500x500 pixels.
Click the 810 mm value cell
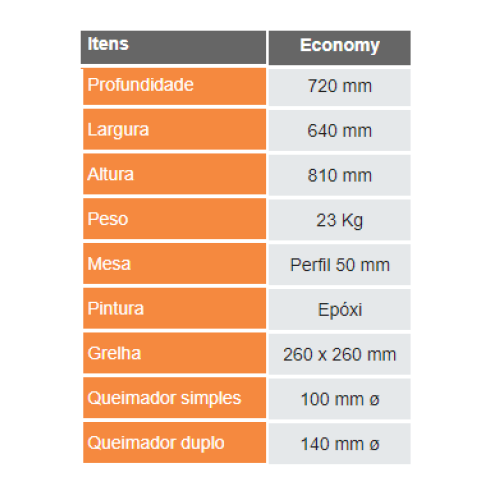340,175
